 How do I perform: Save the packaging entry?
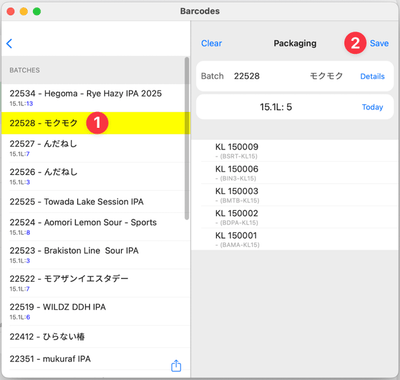(x=379, y=43)
